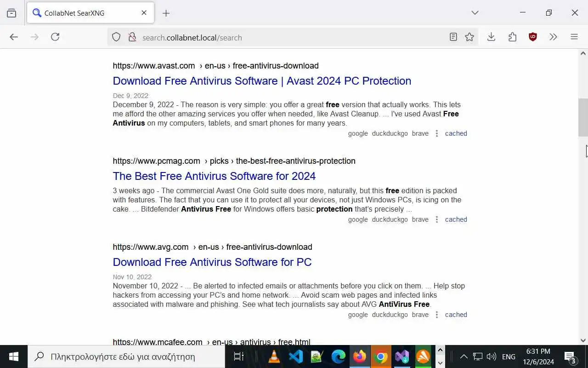The width and height of the screenshot is (588, 368).
Task: Open cached link for AVG result
Action: (x=456, y=315)
